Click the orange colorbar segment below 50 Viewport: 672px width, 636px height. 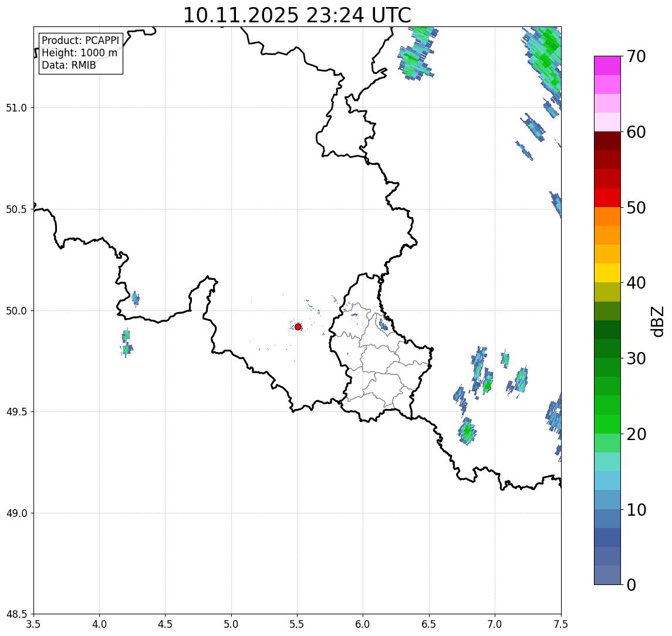607,216
